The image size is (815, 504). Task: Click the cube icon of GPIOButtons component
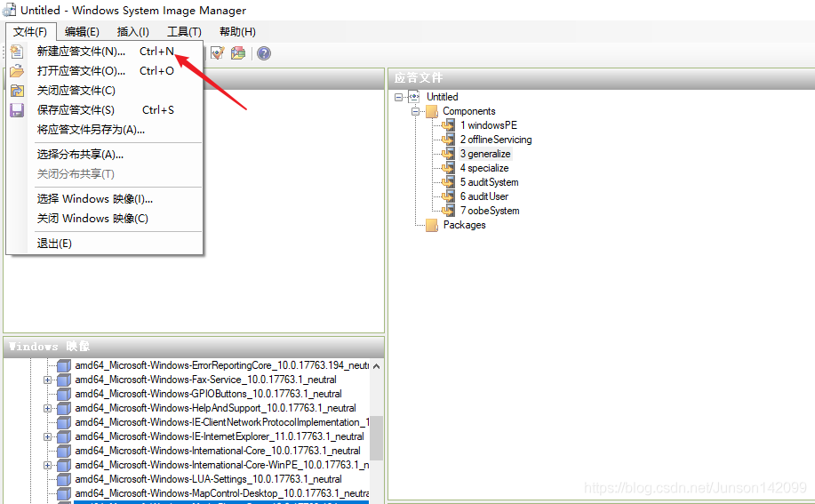(64, 394)
